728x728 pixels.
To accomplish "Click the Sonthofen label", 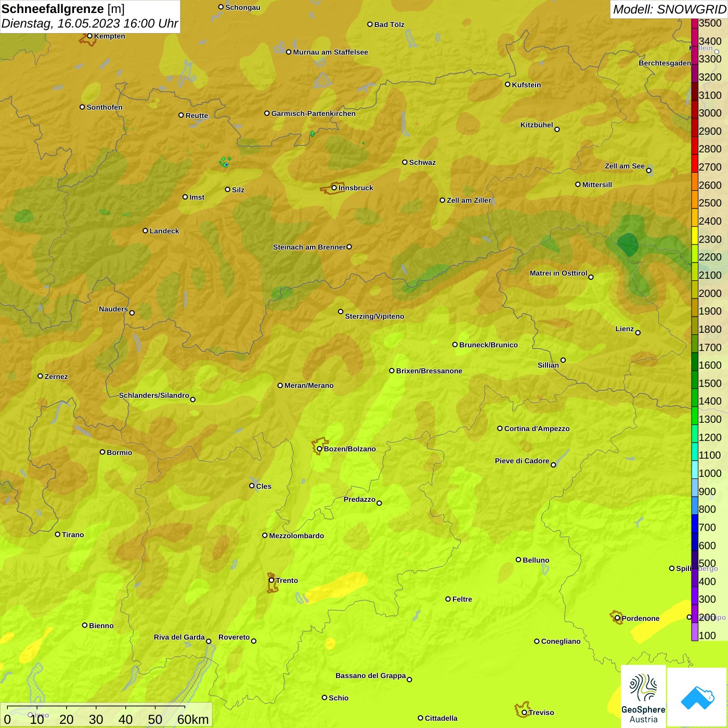I will [x=105, y=107].
